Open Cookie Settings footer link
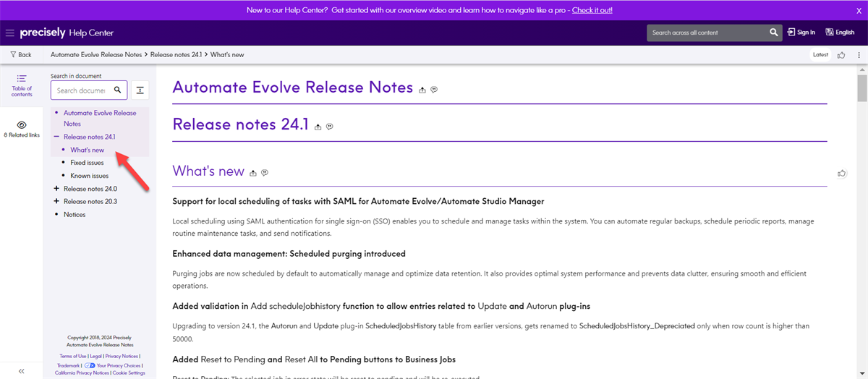The width and height of the screenshot is (868, 379). tap(129, 373)
